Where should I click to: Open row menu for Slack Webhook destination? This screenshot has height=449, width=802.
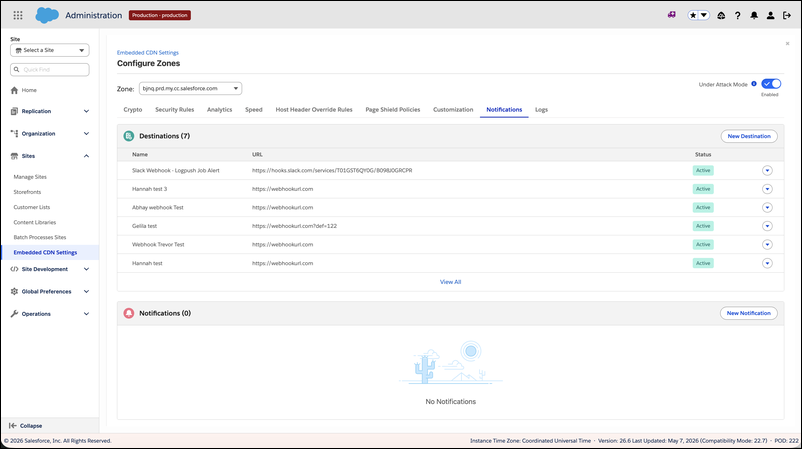(767, 170)
